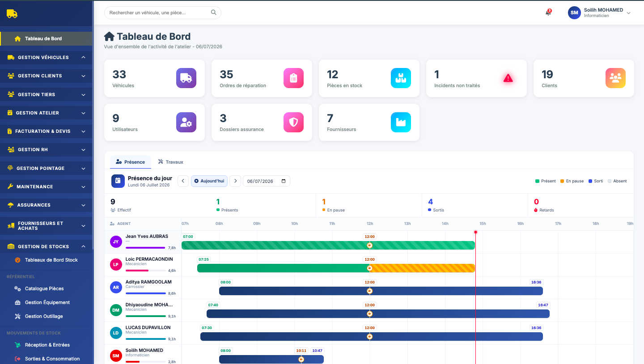Click the 06/07/2026 date picker field
Screen dimensions: 644x364
click(267, 181)
